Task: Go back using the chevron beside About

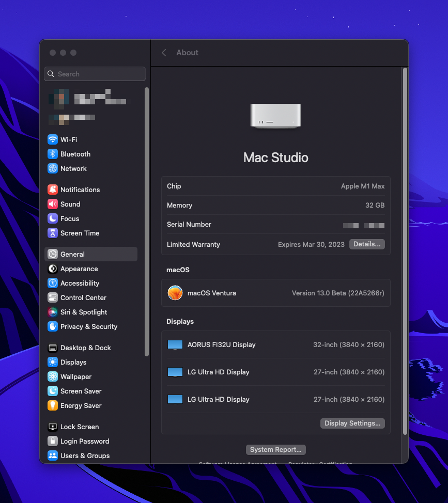Action: point(164,53)
